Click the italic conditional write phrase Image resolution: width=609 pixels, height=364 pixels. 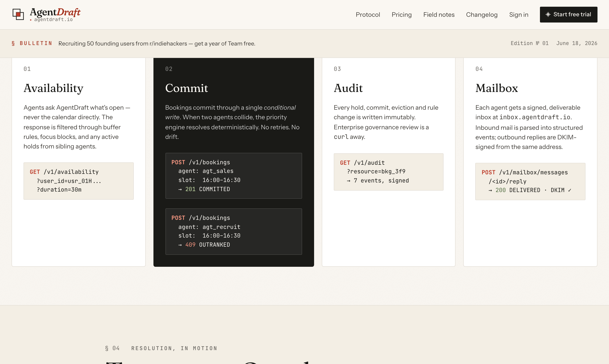coord(230,112)
